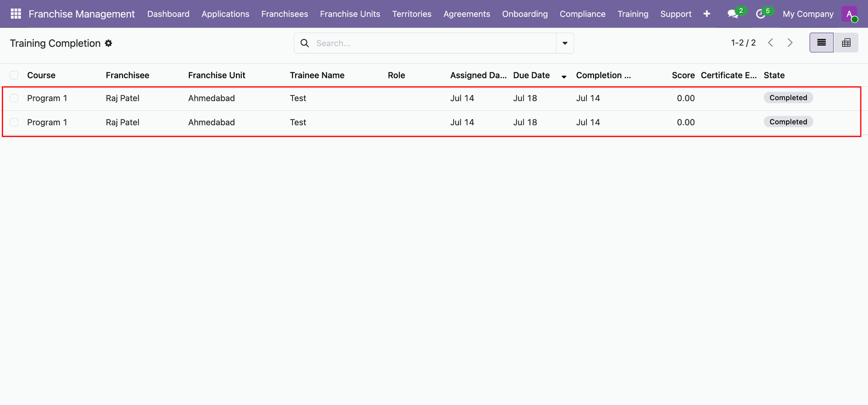The height and width of the screenshot is (405, 868).
Task: Open the Training Completion gear settings
Action: pos(108,43)
